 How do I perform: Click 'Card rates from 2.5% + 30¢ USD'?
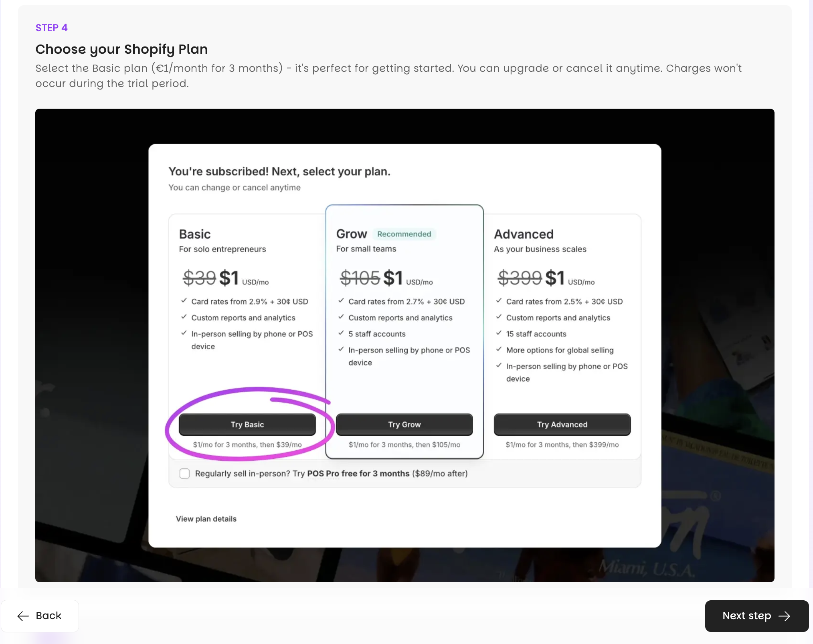pyautogui.click(x=564, y=302)
